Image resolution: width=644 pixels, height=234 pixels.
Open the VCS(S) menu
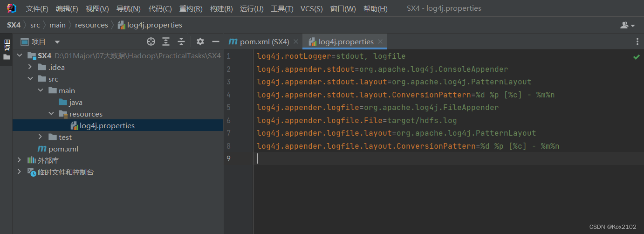click(x=311, y=9)
